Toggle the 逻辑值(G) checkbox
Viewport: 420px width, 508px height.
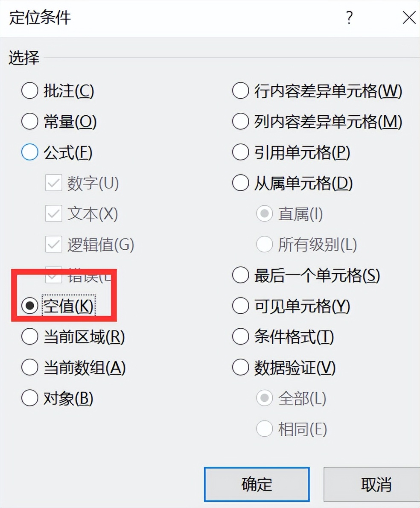point(54,245)
